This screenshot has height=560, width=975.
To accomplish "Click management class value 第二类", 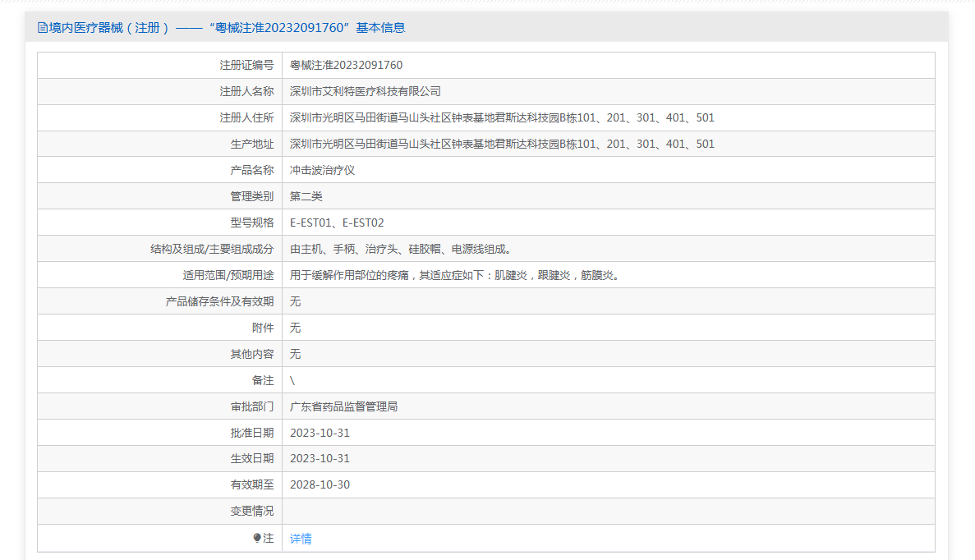I will coord(306,196).
